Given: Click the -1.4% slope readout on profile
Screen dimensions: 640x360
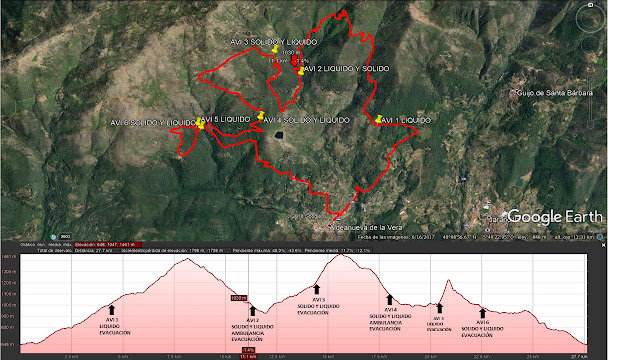Looking at the screenshot, I should pyautogui.click(x=248, y=350).
